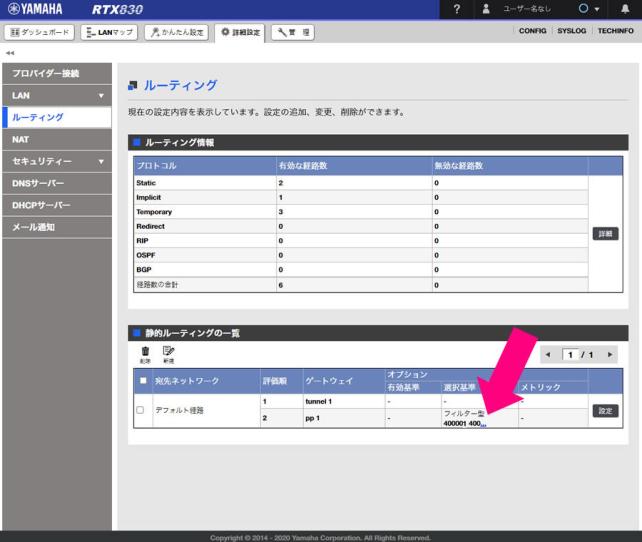Click the YAMAHA logo
The image size is (642, 542).
tap(35, 9)
